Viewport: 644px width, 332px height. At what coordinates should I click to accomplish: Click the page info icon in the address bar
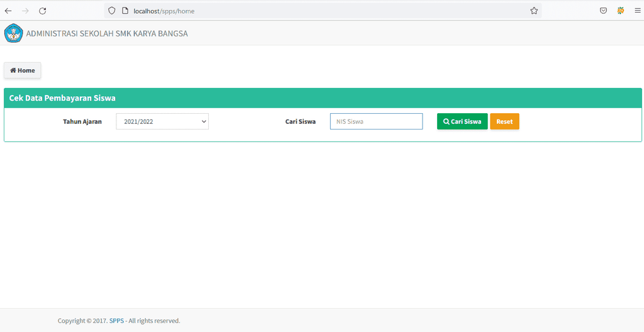[125, 11]
